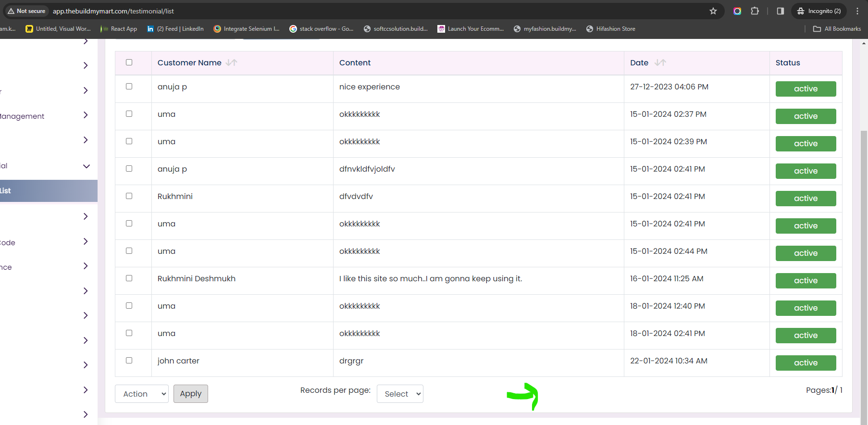The image size is (868, 425).
Task: Open the Chrome three-dot menu
Action: click(857, 11)
